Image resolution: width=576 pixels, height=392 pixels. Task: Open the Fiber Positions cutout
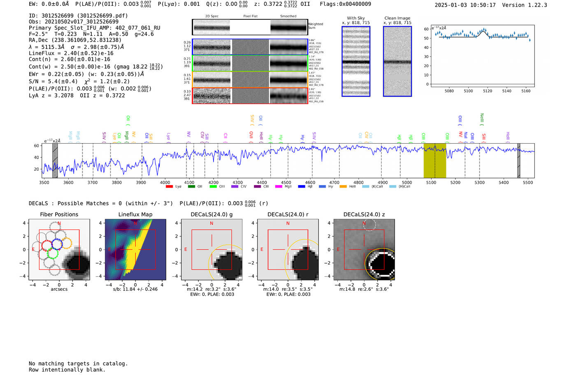(x=59, y=250)
